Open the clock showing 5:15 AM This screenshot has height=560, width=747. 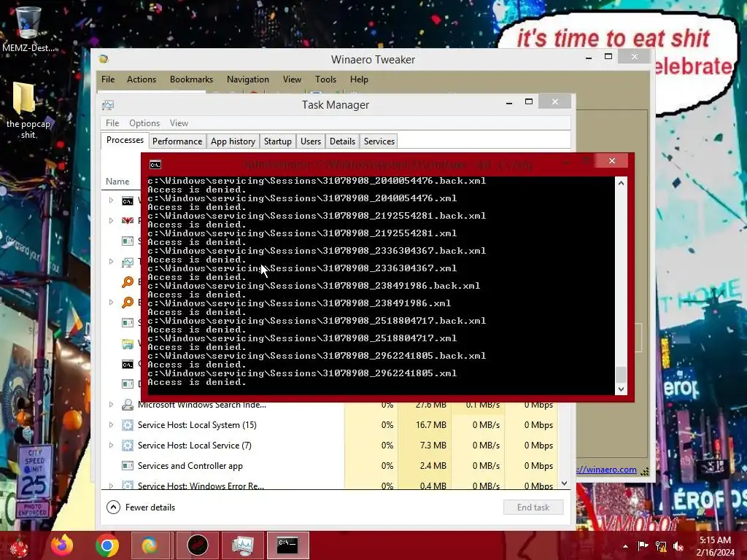pos(715,546)
